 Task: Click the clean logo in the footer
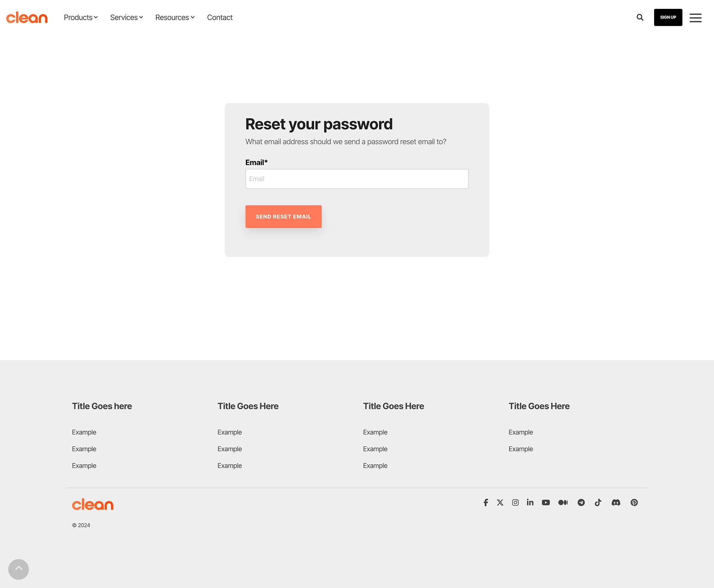93,504
